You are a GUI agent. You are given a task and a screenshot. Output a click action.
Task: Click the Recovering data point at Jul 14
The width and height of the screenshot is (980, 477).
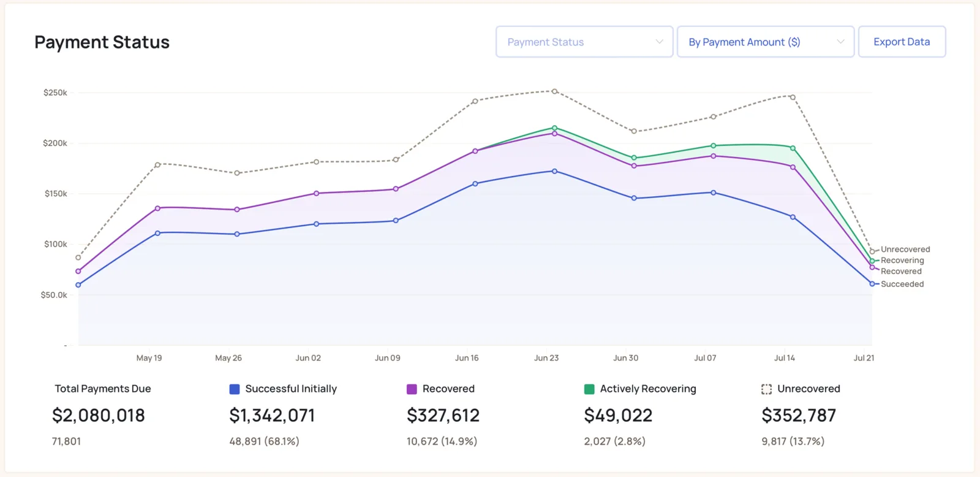793,148
